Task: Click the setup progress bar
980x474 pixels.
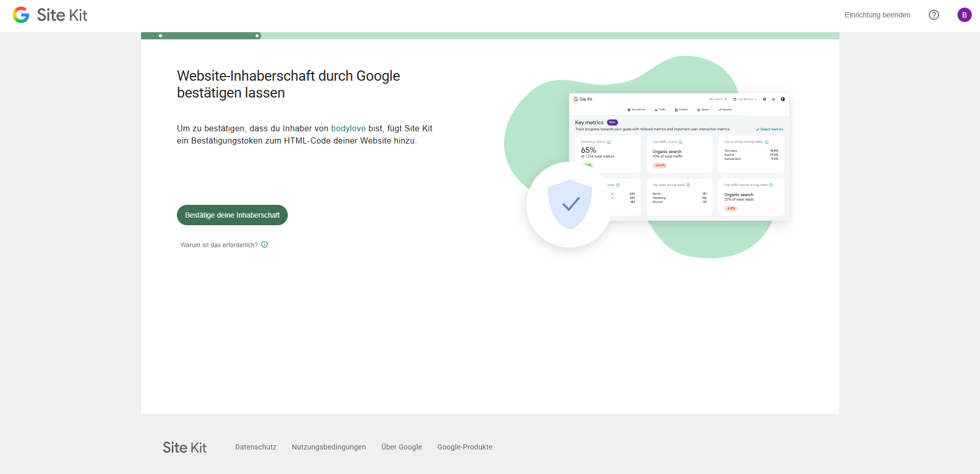Action: pyautogui.click(x=490, y=36)
